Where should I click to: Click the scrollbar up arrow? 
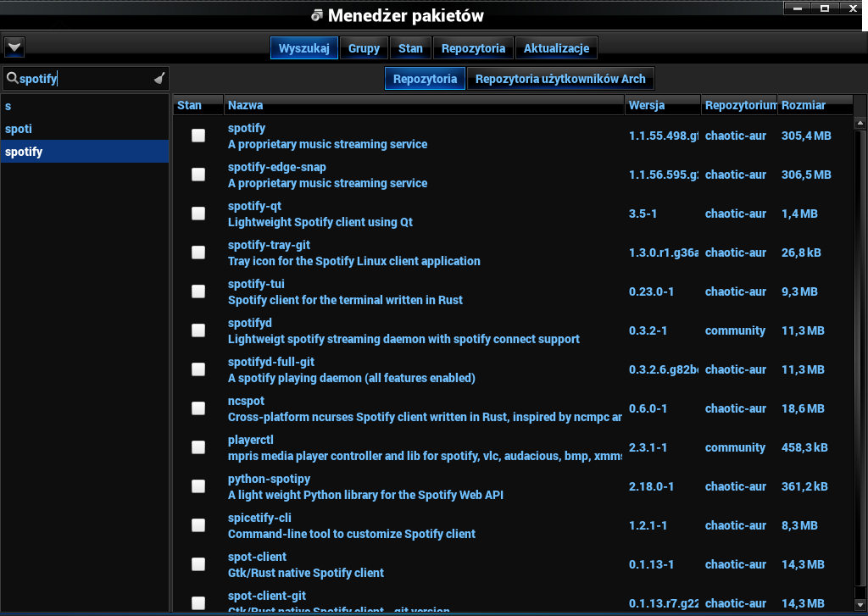point(860,123)
